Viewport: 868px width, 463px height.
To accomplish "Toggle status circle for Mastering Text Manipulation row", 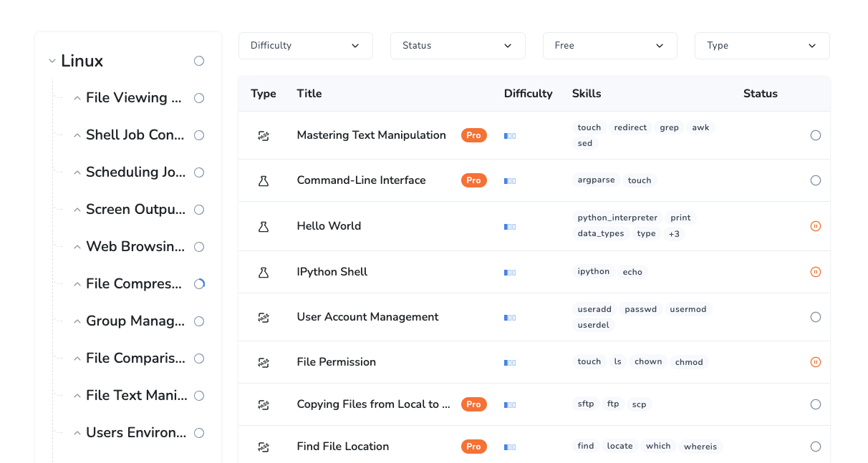I will (x=815, y=135).
